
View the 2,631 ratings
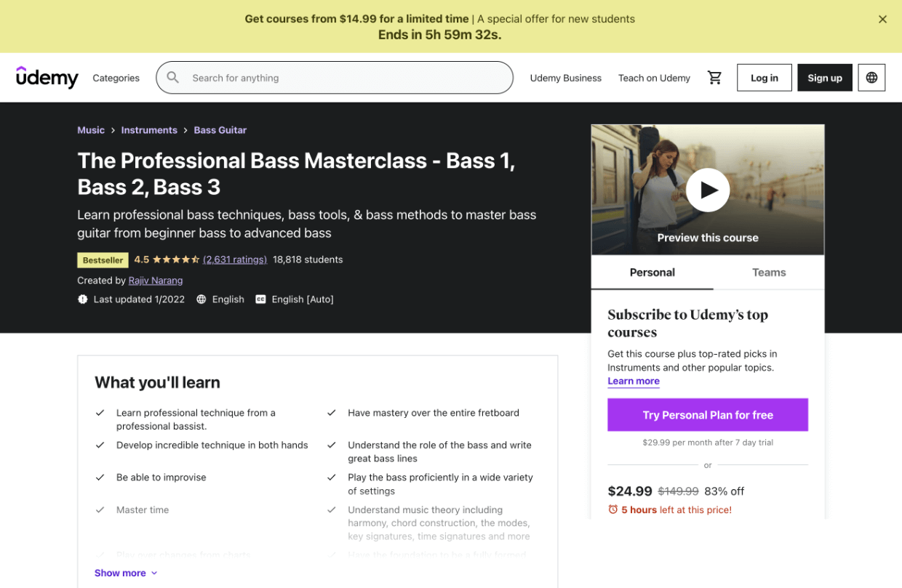[x=234, y=259]
